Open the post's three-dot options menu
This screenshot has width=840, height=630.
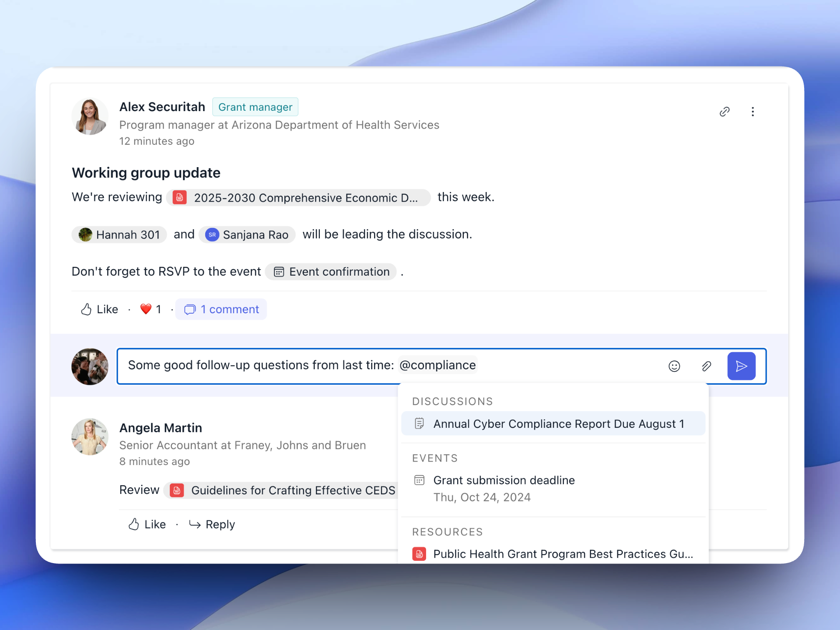752,112
